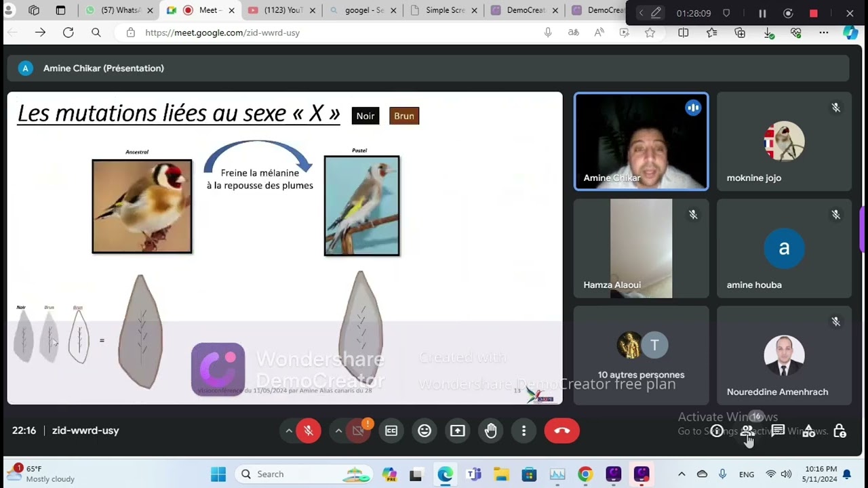Image resolution: width=868 pixels, height=488 pixels.
Task: Open the 10 autres personnes tile
Action: pos(641,355)
